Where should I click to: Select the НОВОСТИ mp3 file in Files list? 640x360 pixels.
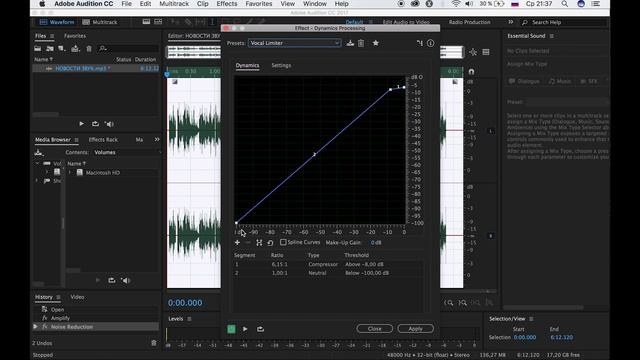pos(96,69)
